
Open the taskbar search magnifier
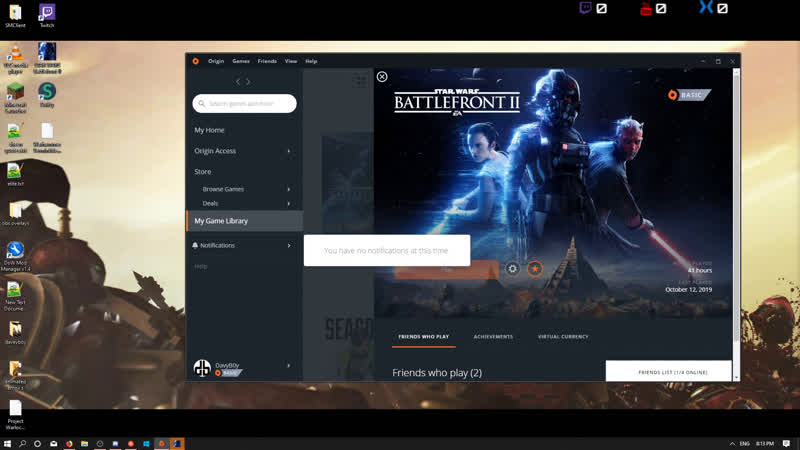(x=22, y=443)
